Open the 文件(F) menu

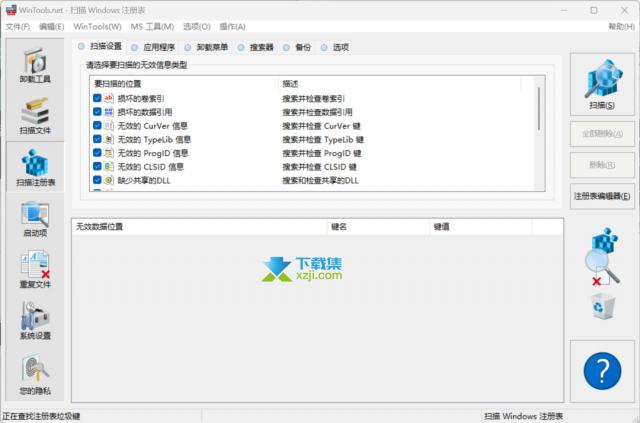18,27
